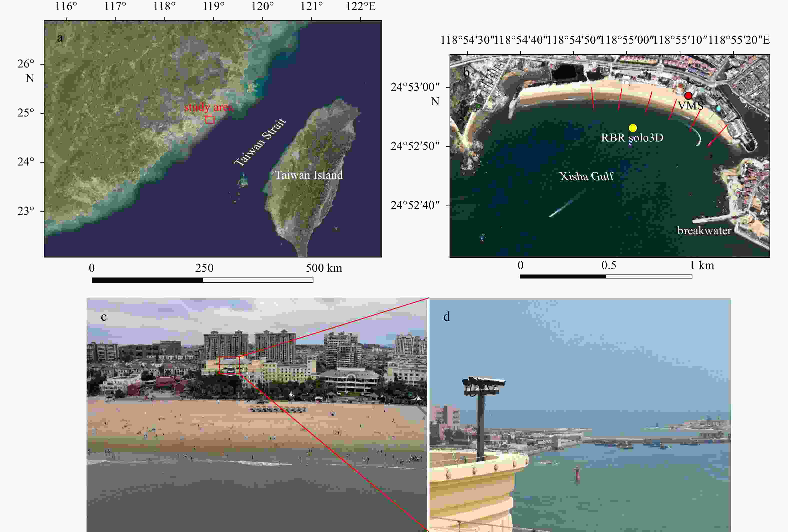The image size is (788, 532).
Task: Click the 'Taiwan Strait' label
Action: [x=260, y=142]
